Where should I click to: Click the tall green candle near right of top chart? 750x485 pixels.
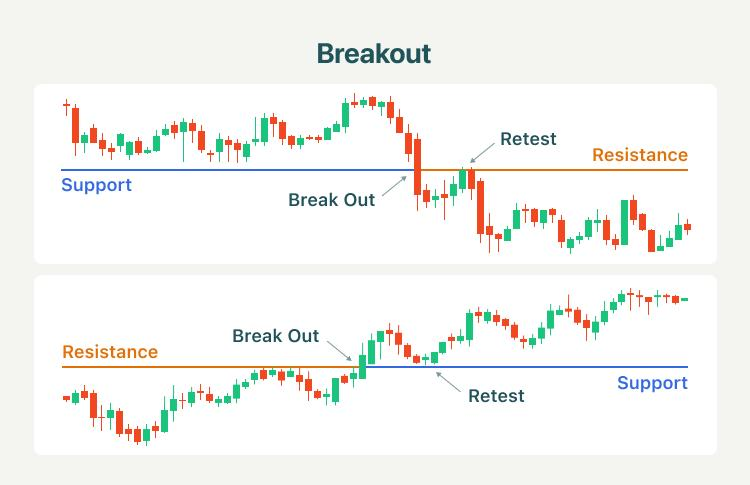coord(624,222)
